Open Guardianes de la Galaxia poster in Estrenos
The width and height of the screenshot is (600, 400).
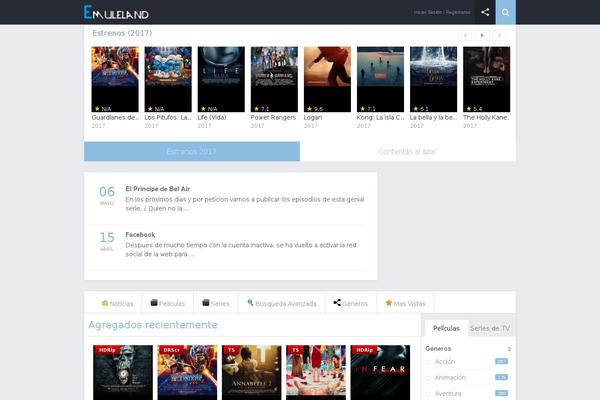pyautogui.click(x=115, y=79)
